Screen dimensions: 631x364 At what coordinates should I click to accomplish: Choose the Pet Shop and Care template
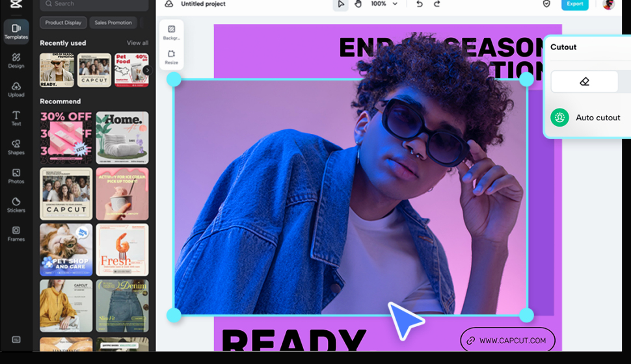[66, 250]
